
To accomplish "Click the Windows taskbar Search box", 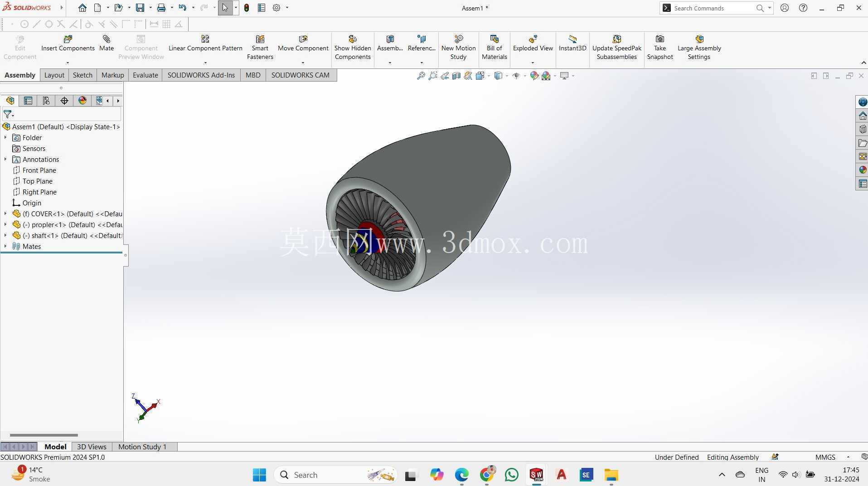I will coord(335,475).
